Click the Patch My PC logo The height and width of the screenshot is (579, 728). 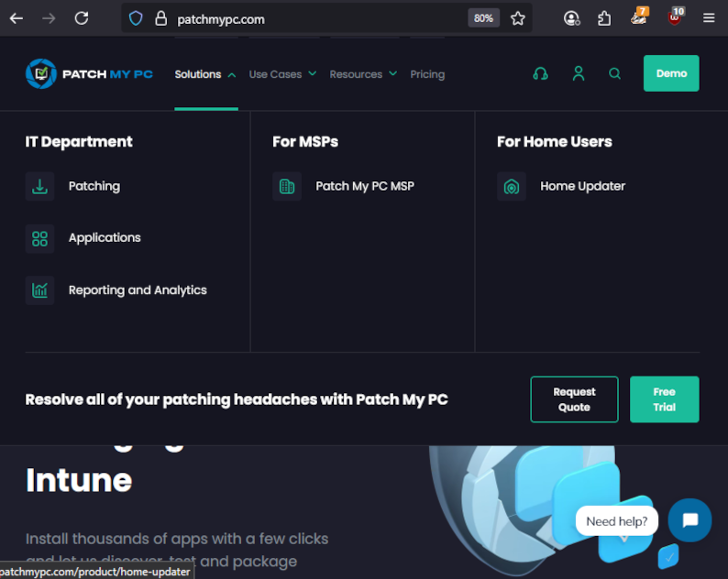(89, 74)
